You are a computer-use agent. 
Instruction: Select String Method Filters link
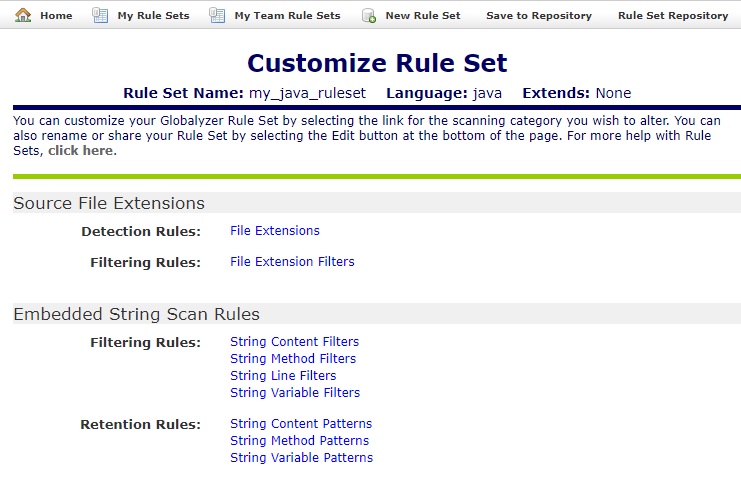(293, 359)
